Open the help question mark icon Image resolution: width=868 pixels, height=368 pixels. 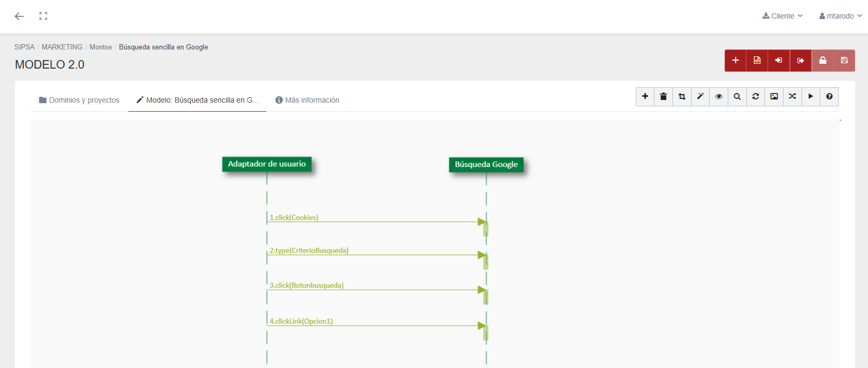(x=829, y=97)
